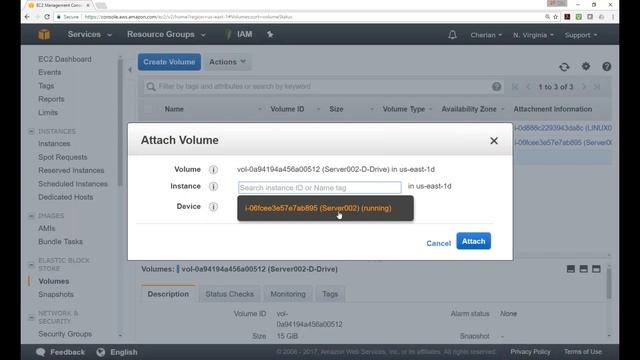This screenshot has height=360, width=640.
Task: Open EC2 Dashboard in sidebar
Action: pyautogui.click(x=65, y=59)
